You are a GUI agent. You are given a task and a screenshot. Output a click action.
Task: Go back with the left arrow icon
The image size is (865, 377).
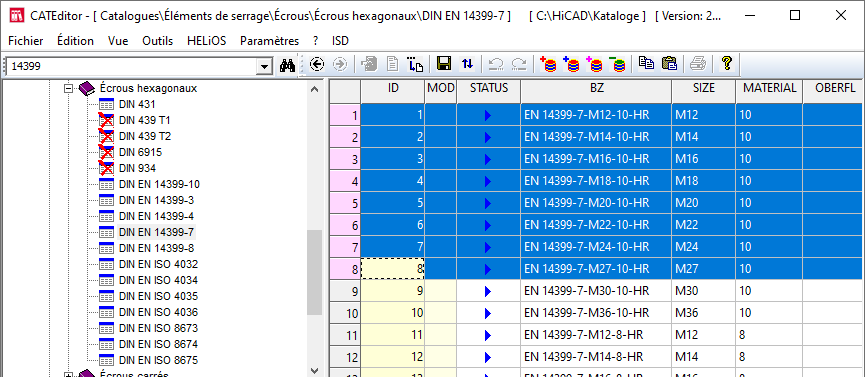coord(317,65)
